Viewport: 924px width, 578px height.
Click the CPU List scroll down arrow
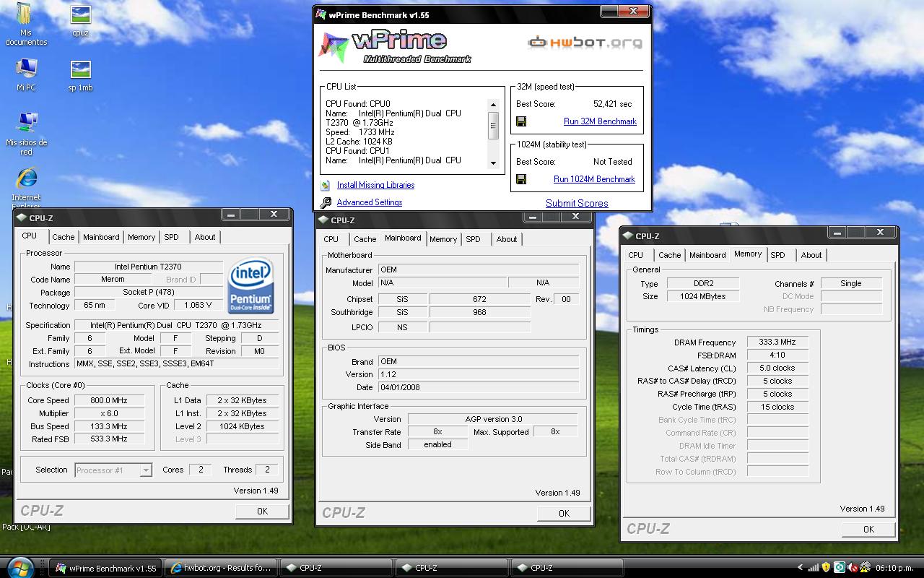(494, 163)
